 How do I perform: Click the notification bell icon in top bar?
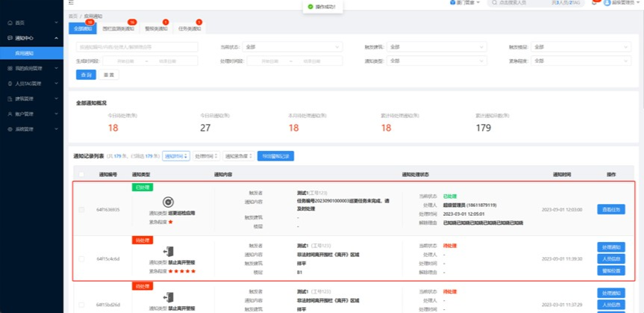coord(594,4)
